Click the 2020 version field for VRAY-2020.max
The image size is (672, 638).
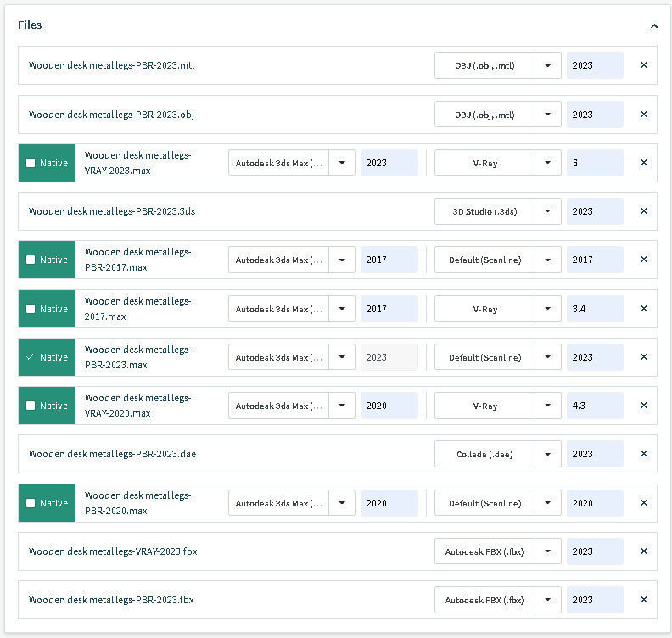click(389, 406)
